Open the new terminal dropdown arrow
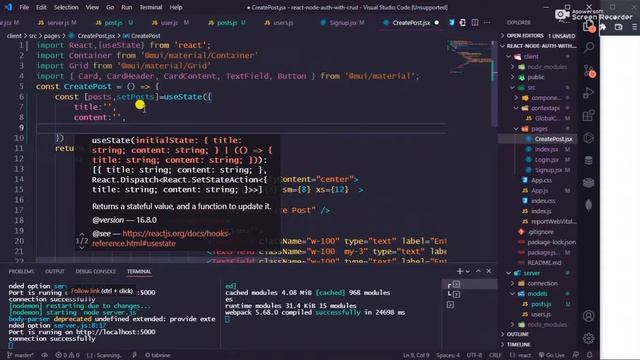 click(468, 271)
